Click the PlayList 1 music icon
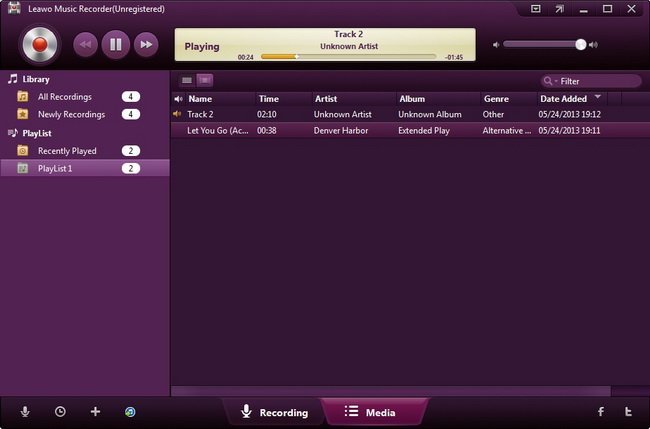 pos(23,168)
